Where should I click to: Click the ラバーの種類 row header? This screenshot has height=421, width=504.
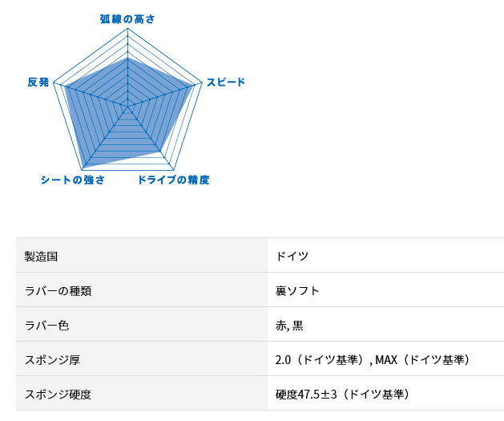pyautogui.click(x=142, y=289)
